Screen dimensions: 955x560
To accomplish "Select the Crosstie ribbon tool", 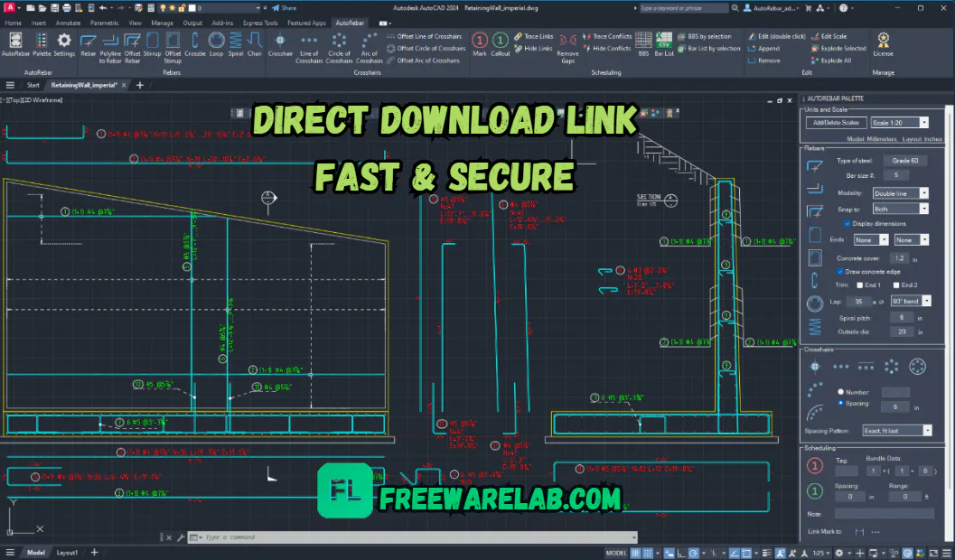I will click(x=195, y=46).
